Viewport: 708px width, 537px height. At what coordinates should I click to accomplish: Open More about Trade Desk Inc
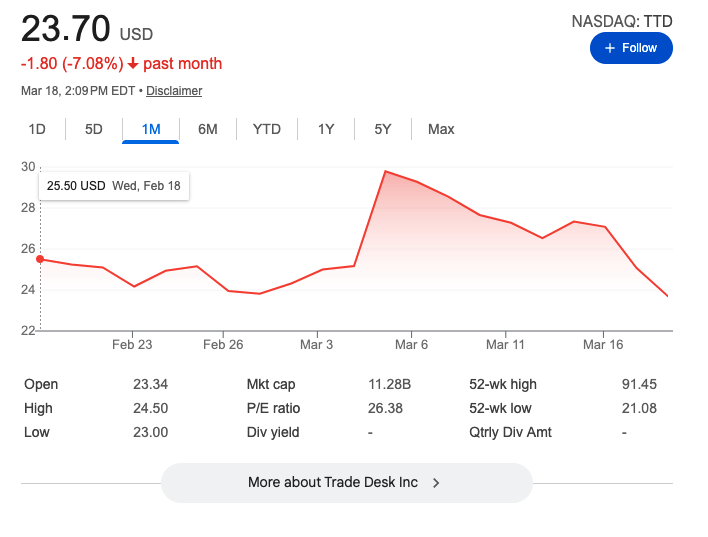pos(347,482)
